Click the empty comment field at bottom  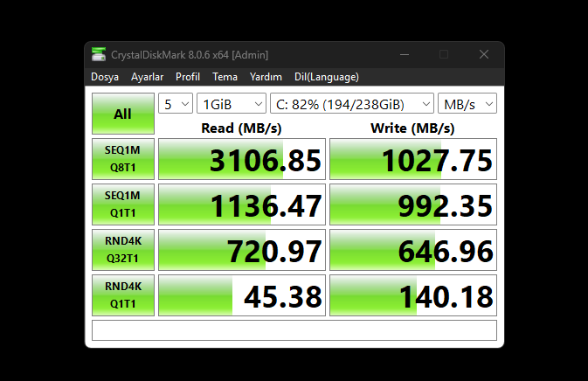(294, 330)
